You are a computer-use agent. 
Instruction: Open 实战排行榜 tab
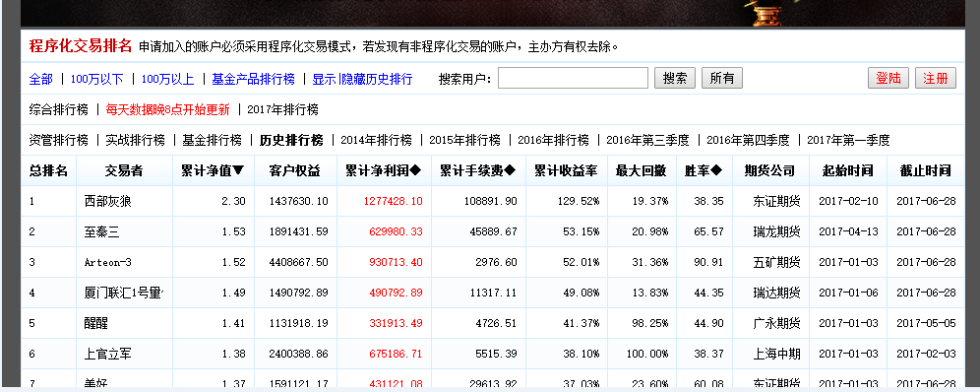click(135, 140)
